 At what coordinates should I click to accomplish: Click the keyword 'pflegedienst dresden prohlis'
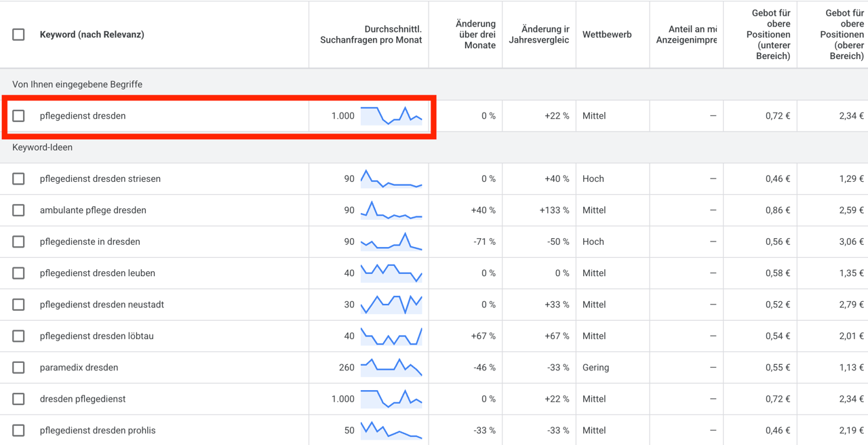coord(98,430)
